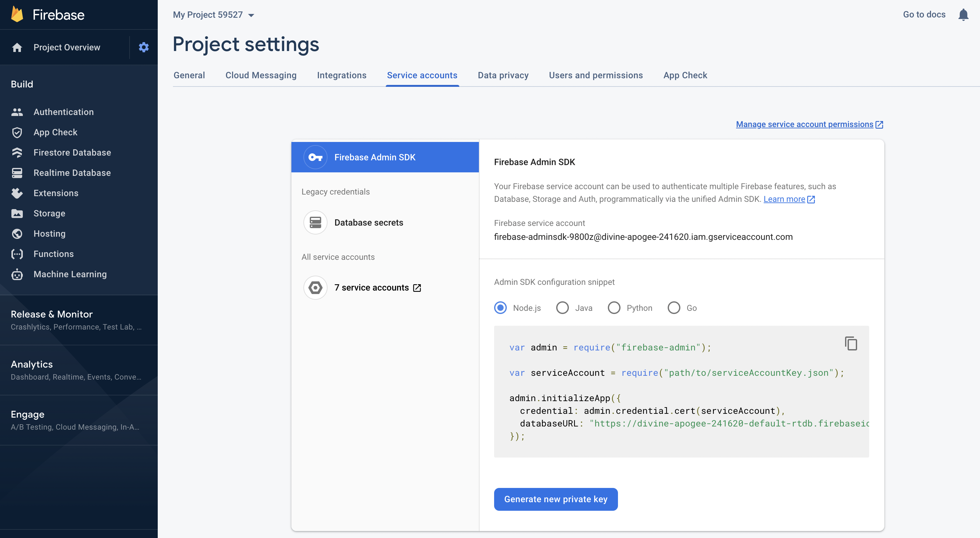Open the 7 service accounts entry
This screenshot has height=538, width=980.
[385, 288]
